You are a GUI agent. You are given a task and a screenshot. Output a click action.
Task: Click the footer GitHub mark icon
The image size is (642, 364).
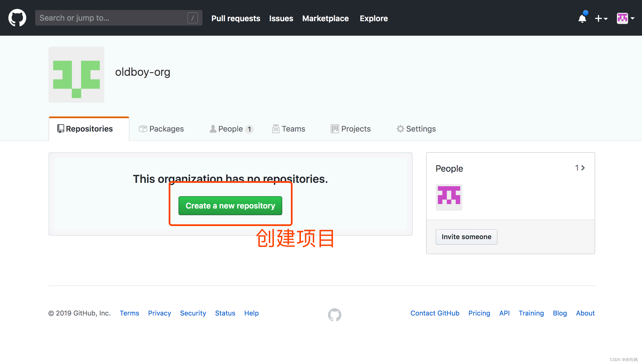tap(335, 315)
